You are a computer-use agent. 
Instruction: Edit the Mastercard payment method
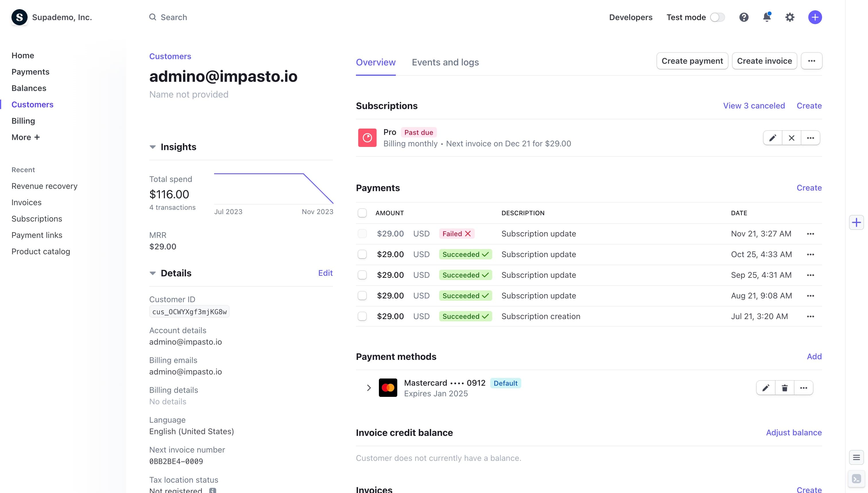pyautogui.click(x=766, y=388)
